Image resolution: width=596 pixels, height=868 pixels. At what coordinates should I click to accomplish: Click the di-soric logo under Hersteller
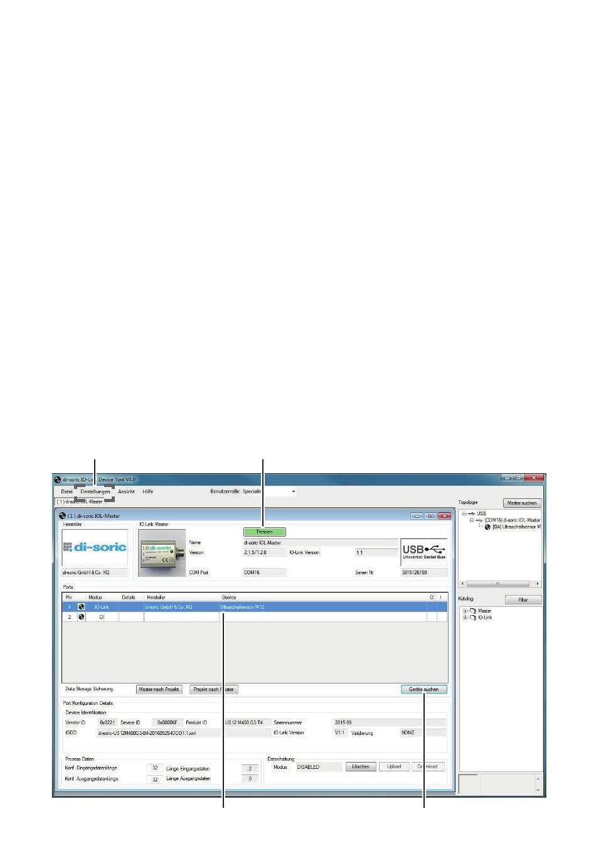[x=95, y=547]
